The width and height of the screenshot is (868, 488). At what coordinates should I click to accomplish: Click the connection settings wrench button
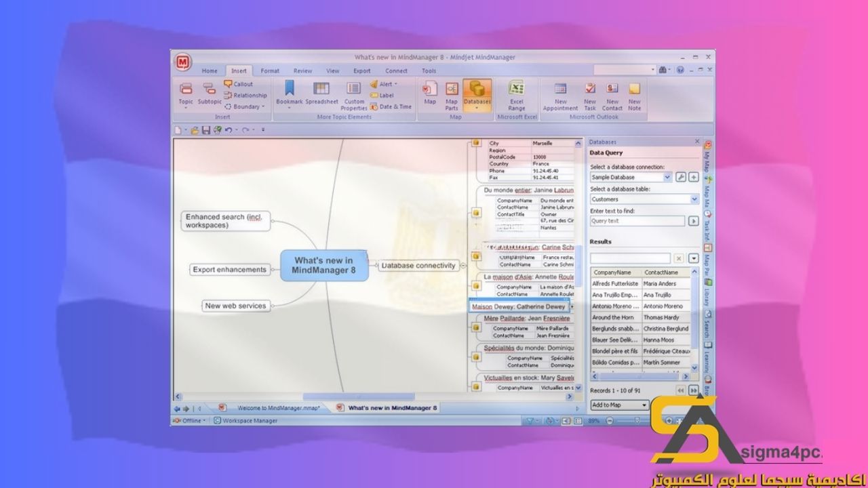(x=681, y=177)
